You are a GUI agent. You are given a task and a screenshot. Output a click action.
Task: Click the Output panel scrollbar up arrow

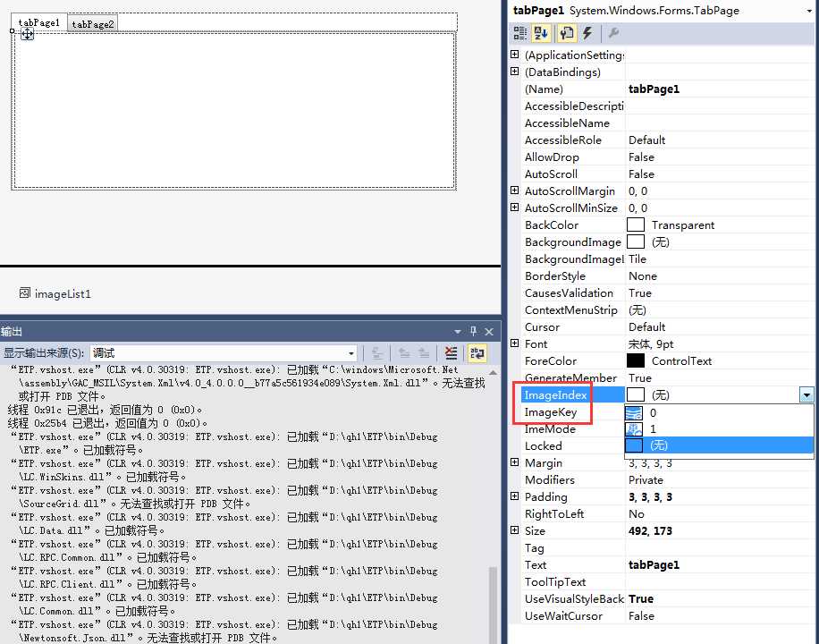click(493, 372)
